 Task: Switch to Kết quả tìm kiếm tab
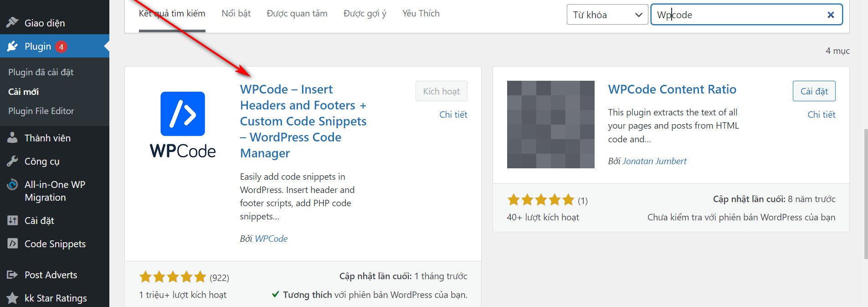point(172,14)
